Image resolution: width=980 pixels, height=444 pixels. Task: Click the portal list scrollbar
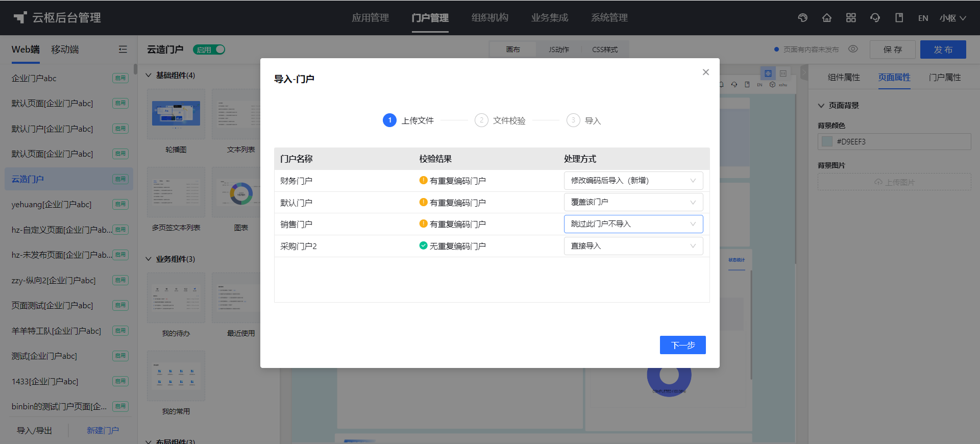tap(135, 69)
